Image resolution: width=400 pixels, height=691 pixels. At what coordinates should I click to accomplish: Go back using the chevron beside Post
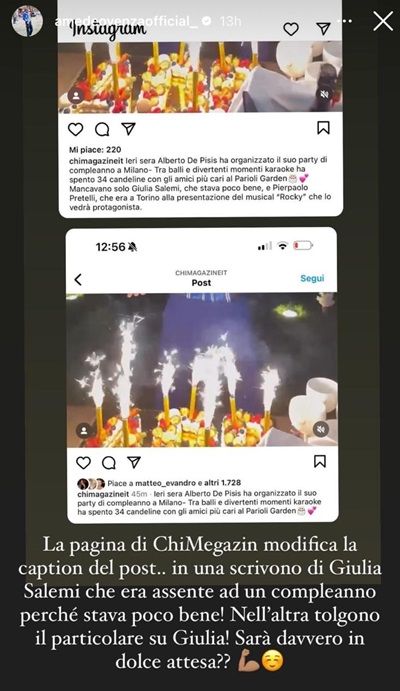(x=78, y=279)
